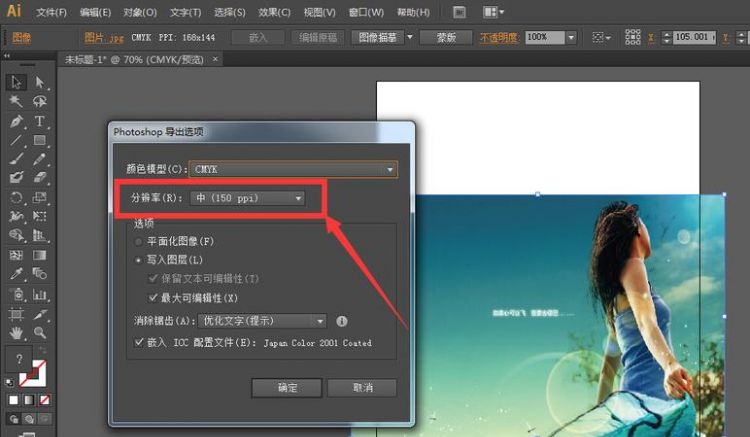This screenshot has height=437, width=750.
Task: Select the Lasso tool
Action: pyautogui.click(x=40, y=101)
